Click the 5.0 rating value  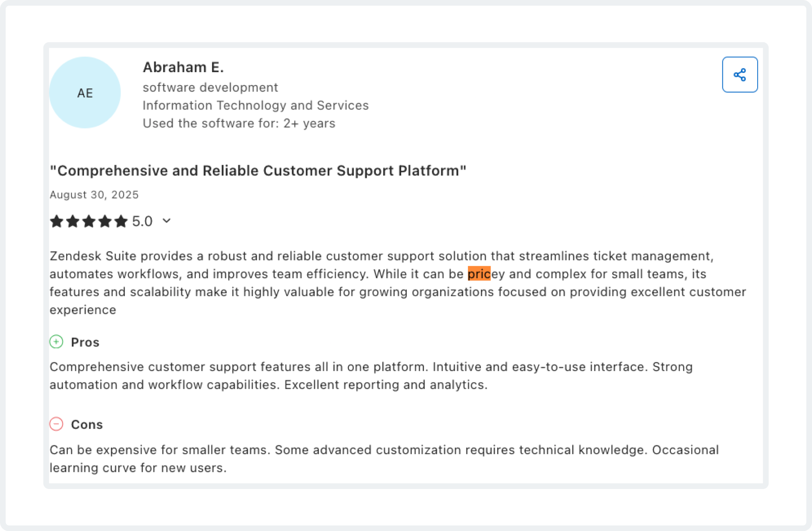142,221
